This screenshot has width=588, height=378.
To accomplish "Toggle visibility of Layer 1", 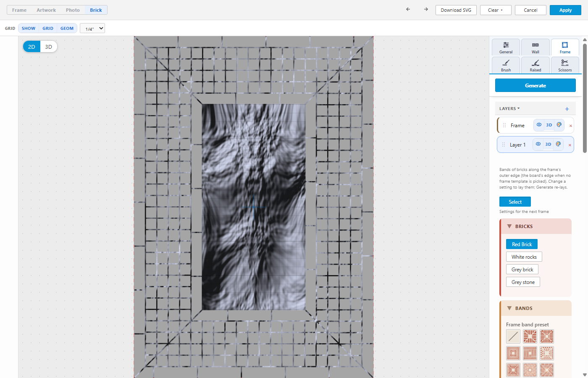I will tap(538, 144).
